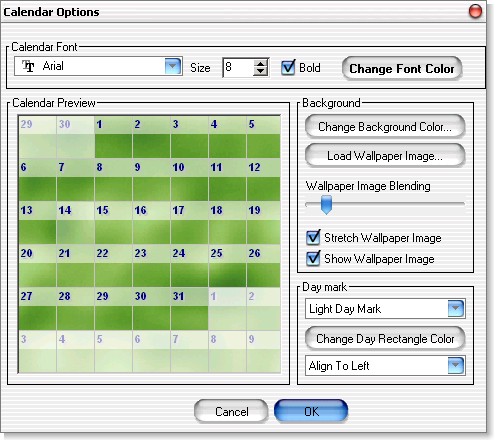
Task: Click day 26 in calendar preview
Action: click(x=263, y=266)
